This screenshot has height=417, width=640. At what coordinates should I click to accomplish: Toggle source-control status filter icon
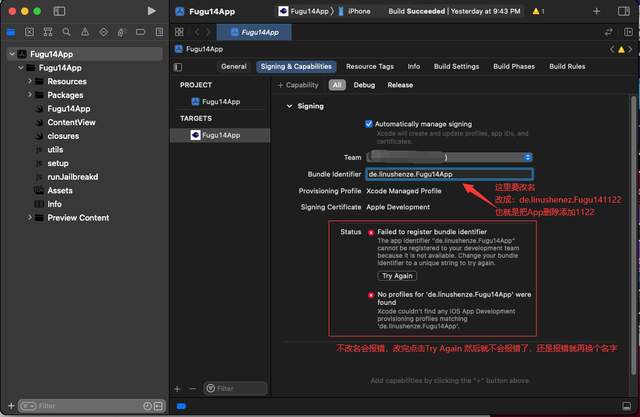click(x=158, y=406)
